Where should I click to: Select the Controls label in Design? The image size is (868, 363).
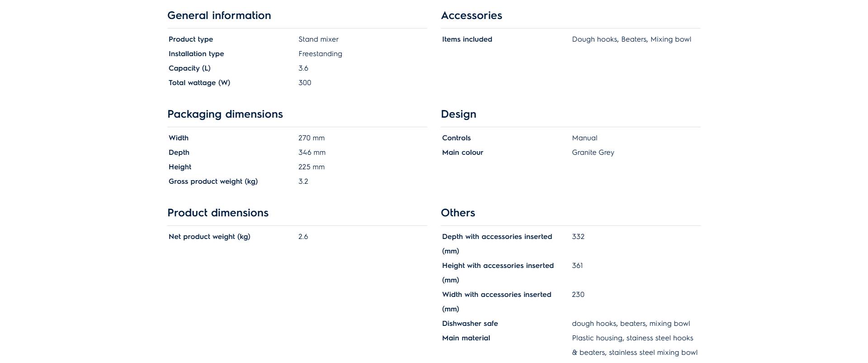coord(456,138)
